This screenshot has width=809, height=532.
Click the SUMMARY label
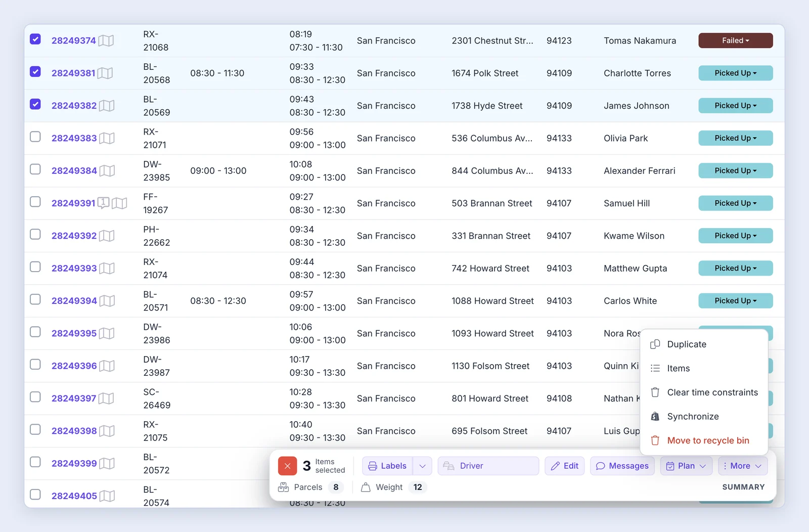[743, 487]
